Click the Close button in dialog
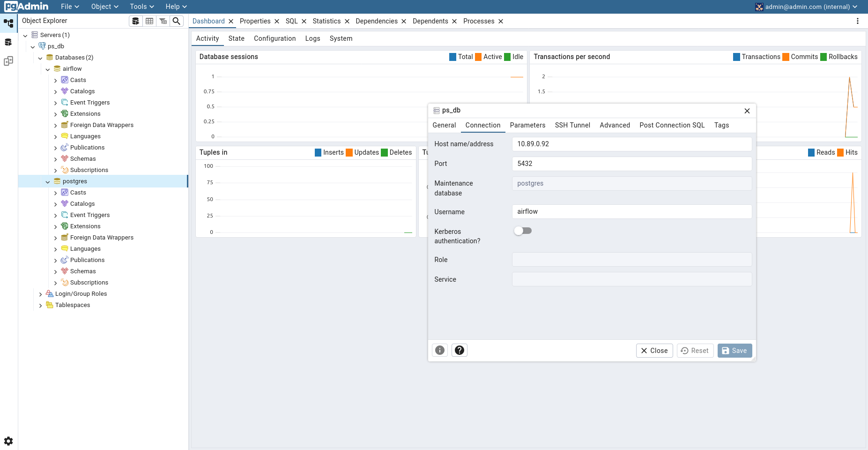 pyautogui.click(x=654, y=351)
